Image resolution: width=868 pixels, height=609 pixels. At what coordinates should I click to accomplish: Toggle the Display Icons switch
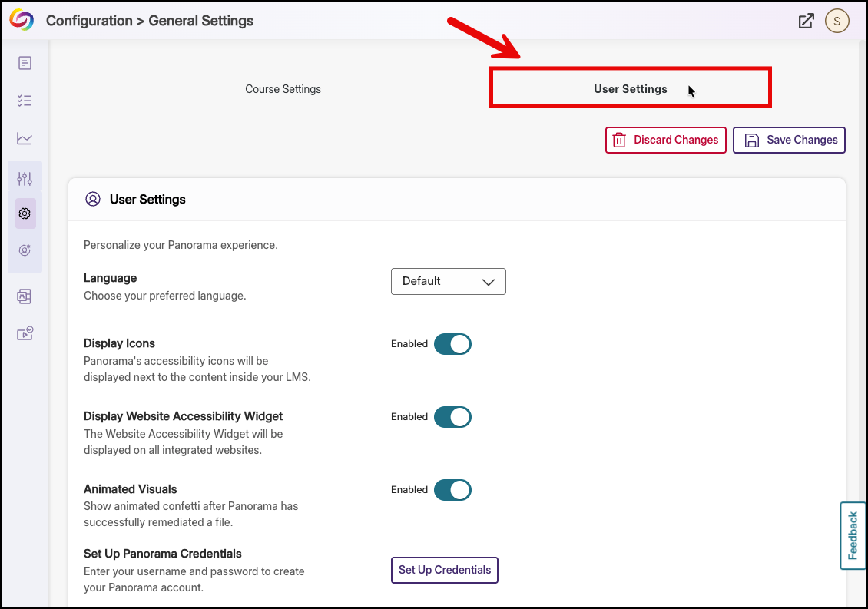(x=452, y=344)
